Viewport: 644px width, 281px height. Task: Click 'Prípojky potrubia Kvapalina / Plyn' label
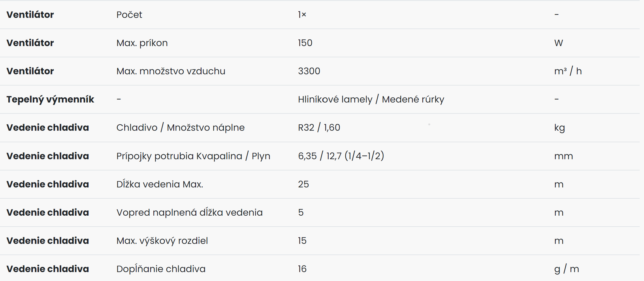point(193,156)
